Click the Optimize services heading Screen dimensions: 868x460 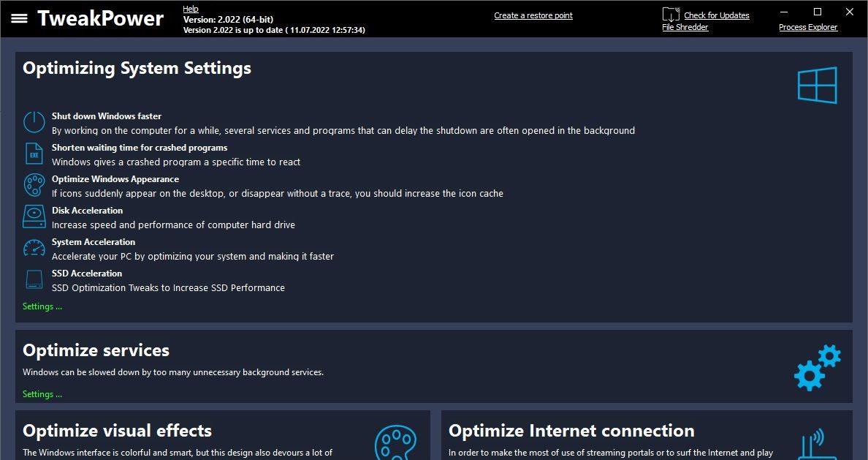[x=96, y=350]
